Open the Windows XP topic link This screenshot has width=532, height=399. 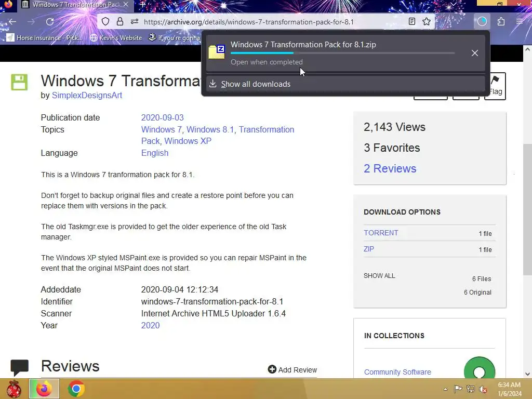188,141
